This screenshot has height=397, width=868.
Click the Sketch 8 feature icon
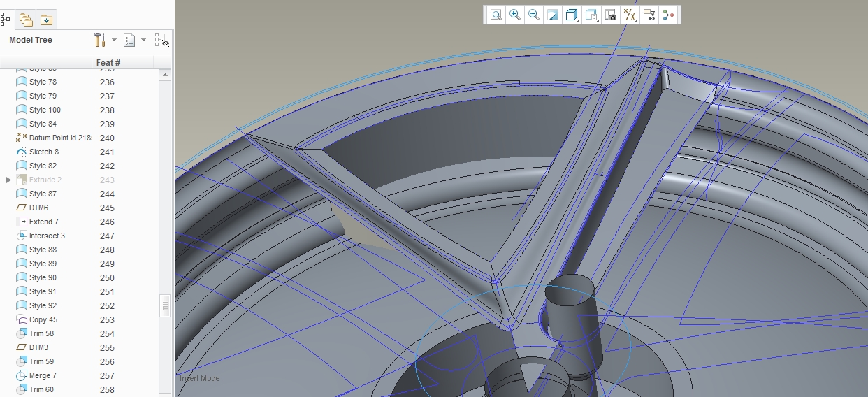pyautogui.click(x=22, y=152)
